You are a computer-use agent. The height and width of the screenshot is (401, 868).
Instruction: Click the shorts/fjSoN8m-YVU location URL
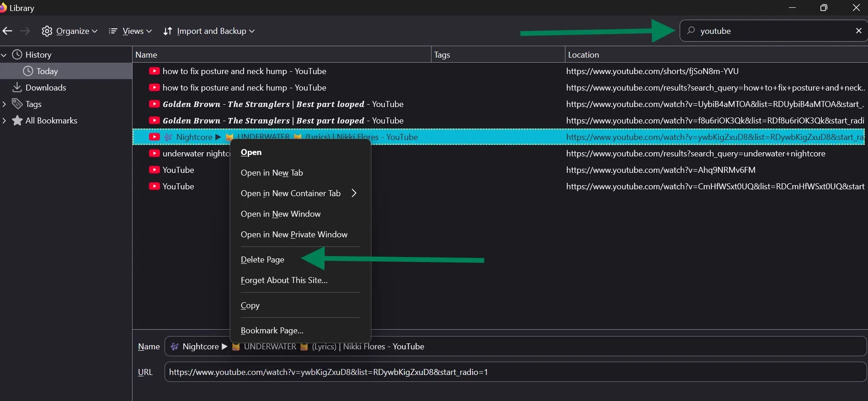pyautogui.click(x=652, y=71)
